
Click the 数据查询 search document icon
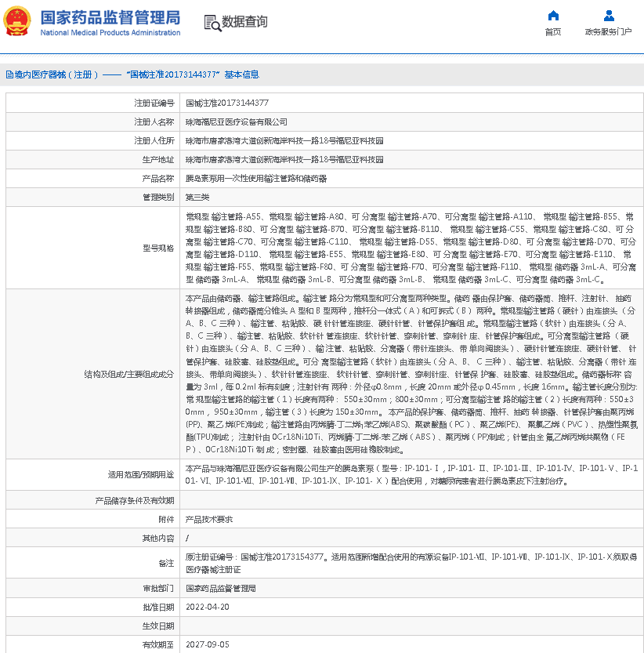(x=212, y=23)
